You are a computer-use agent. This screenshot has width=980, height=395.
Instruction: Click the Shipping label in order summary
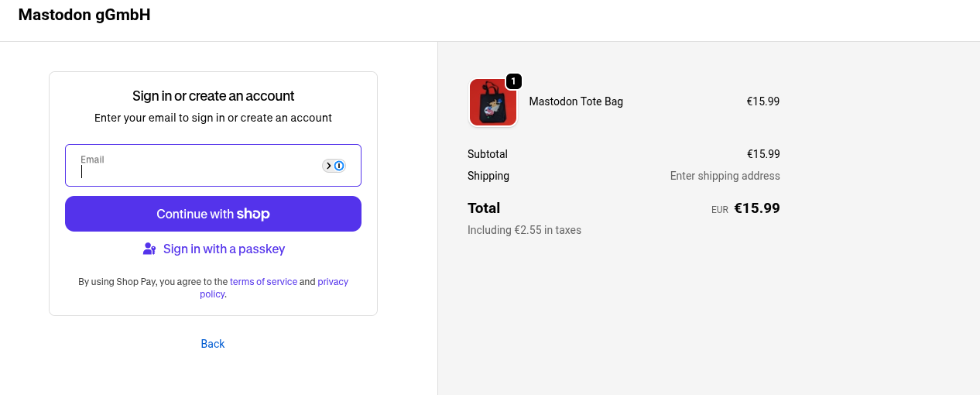tap(488, 176)
